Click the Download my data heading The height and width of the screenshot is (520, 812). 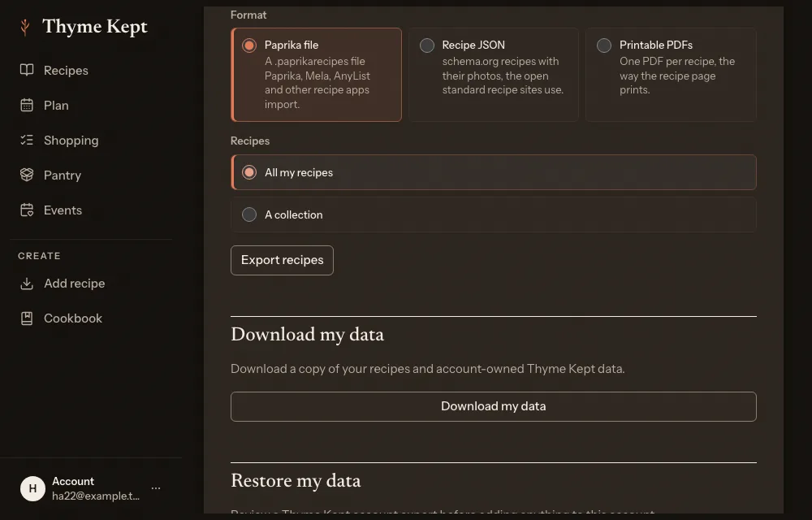[x=307, y=335]
